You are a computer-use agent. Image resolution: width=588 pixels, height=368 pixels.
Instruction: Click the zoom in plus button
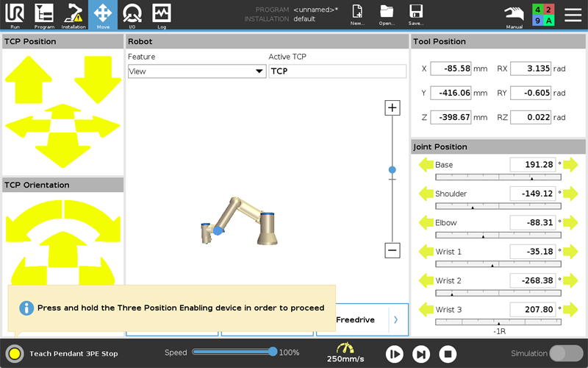[392, 108]
